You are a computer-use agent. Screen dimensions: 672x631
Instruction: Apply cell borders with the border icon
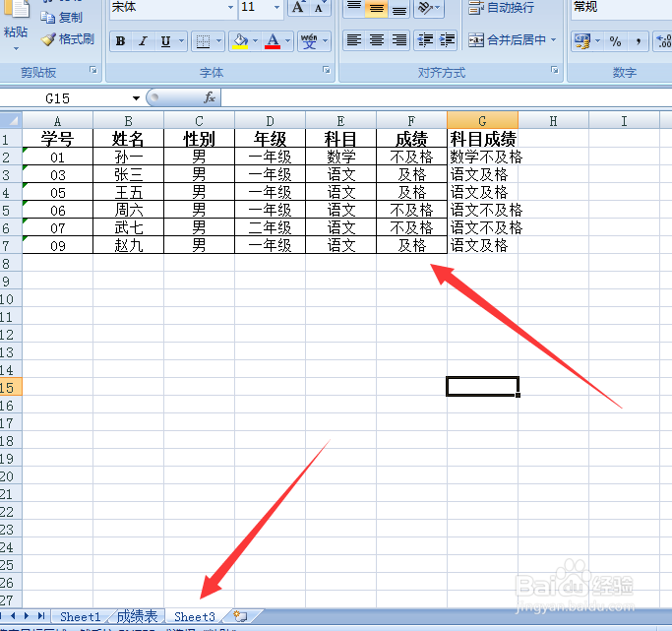203,41
